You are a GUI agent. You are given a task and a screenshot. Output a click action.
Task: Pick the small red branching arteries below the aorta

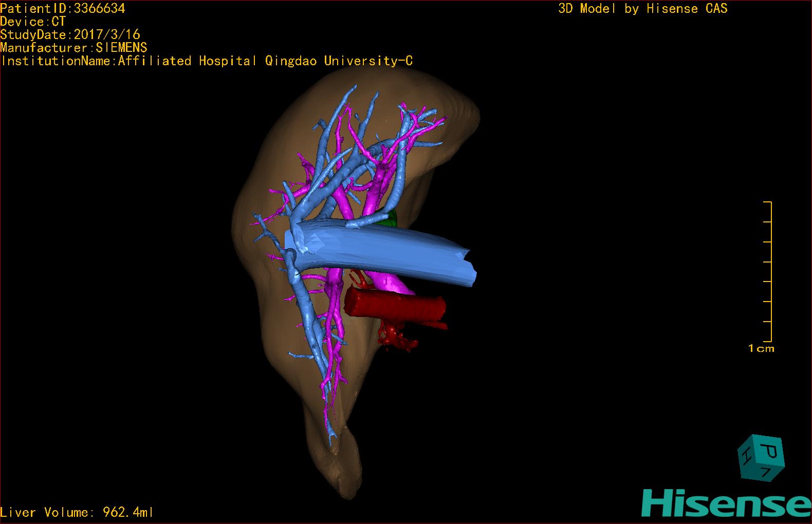(396, 337)
